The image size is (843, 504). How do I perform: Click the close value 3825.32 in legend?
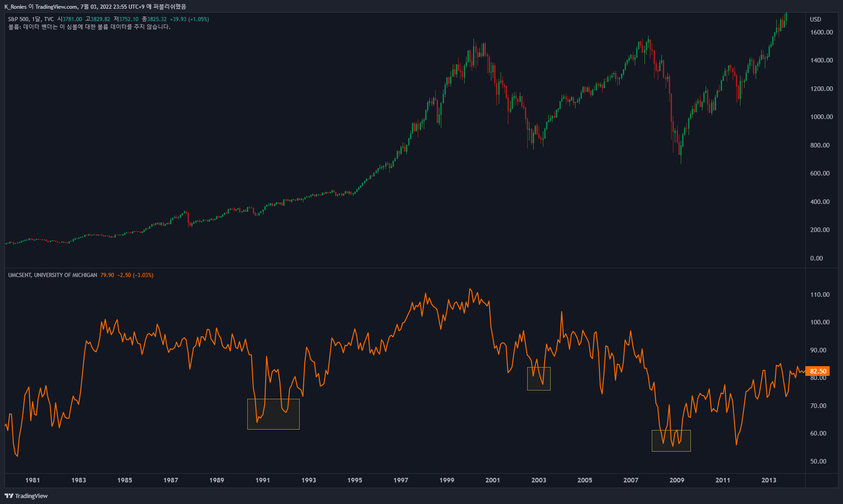pos(157,19)
